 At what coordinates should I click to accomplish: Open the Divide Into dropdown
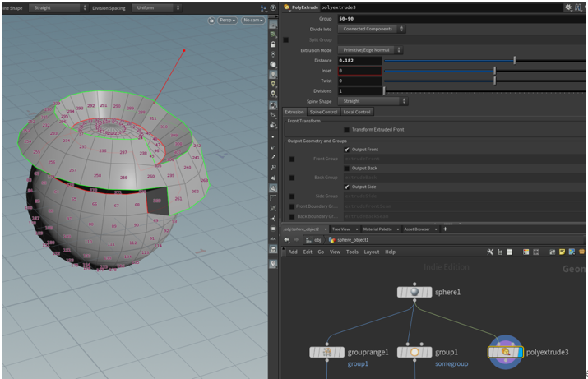click(373, 29)
